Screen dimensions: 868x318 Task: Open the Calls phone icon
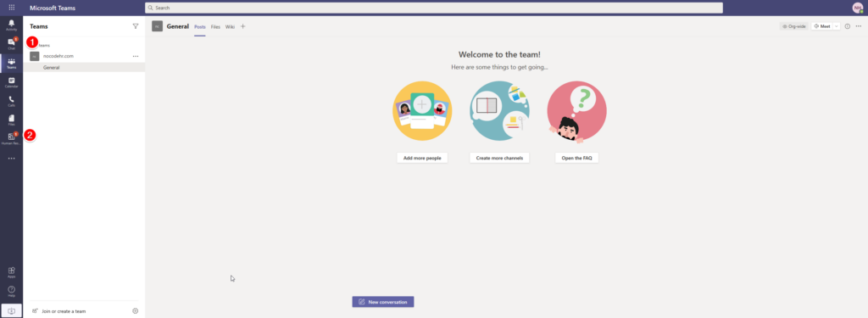tap(12, 102)
